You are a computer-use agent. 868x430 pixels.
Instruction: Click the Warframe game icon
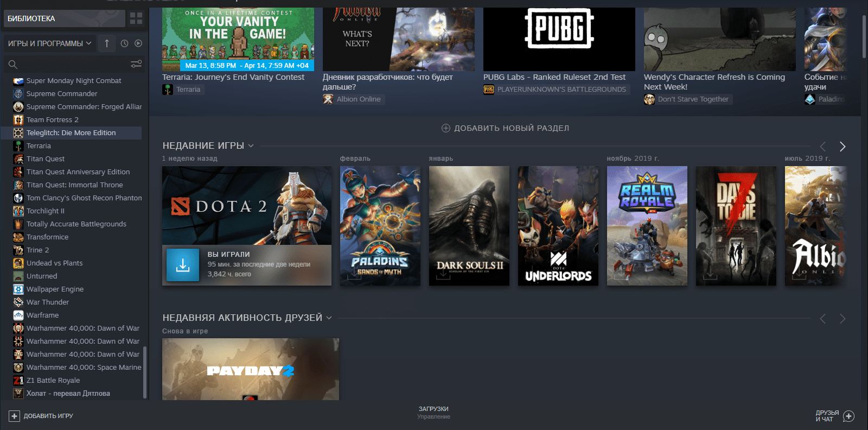18,315
